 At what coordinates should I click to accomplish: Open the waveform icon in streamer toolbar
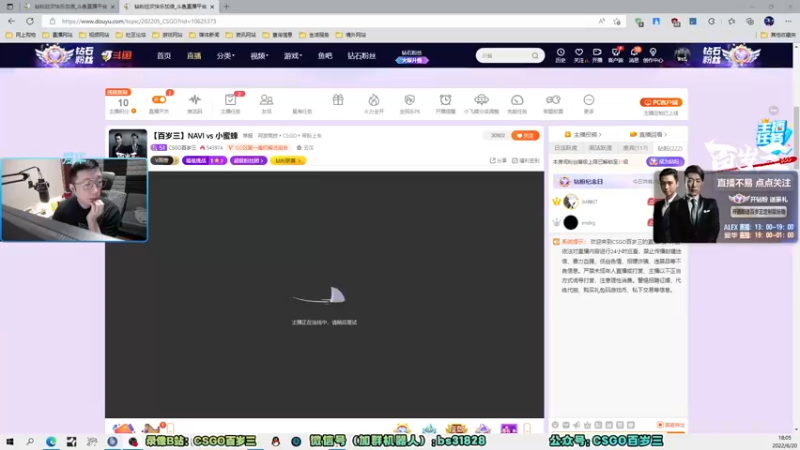tap(195, 99)
